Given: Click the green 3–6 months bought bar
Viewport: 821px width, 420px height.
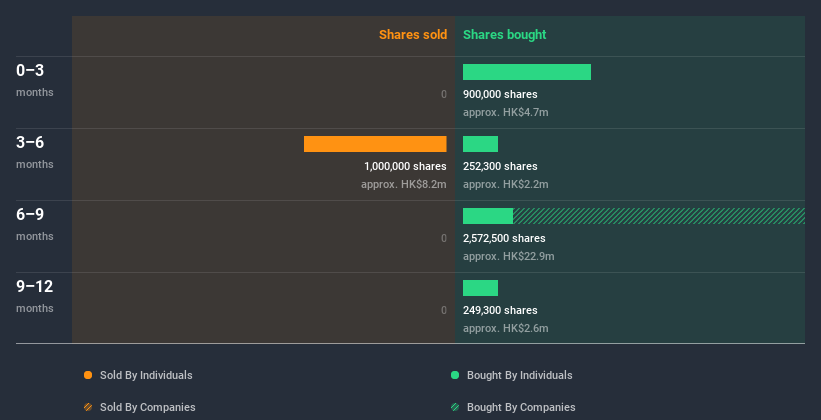Looking at the screenshot, I should coord(480,144).
